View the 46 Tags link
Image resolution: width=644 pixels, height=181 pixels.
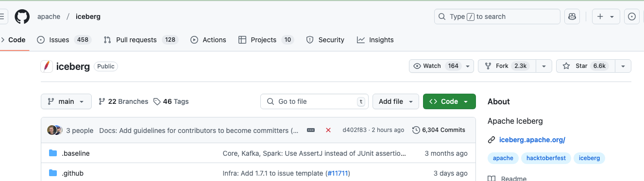coord(171,101)
